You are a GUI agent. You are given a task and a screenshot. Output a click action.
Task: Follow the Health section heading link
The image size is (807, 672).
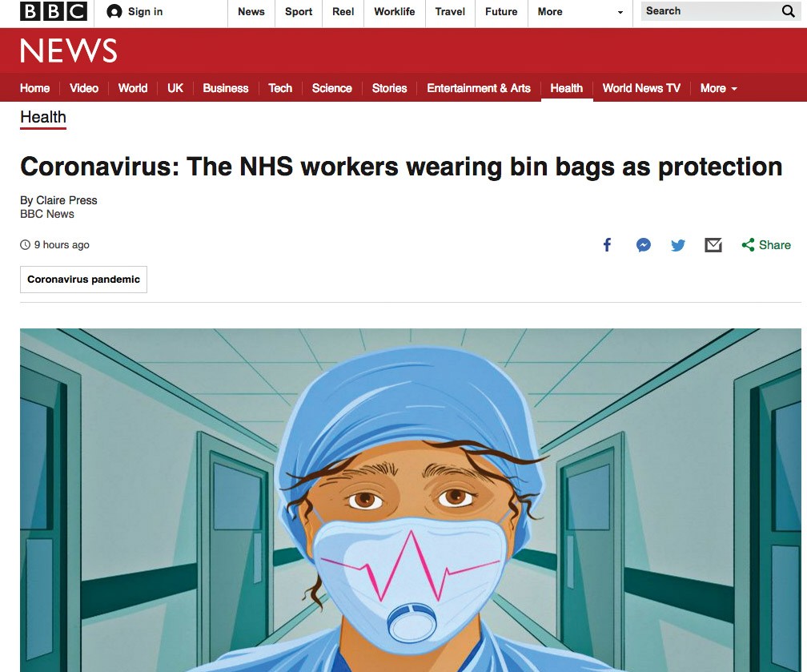[43, 118]
